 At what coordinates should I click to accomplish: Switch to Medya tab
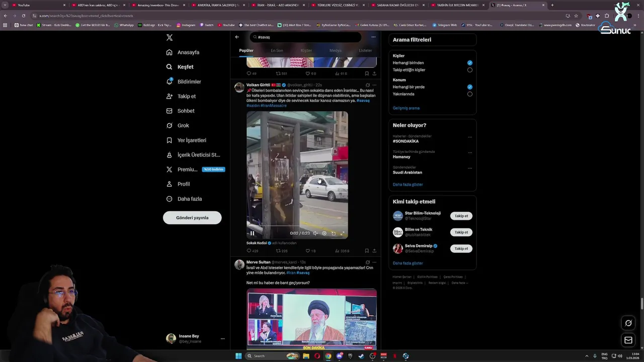coord(335,50)
